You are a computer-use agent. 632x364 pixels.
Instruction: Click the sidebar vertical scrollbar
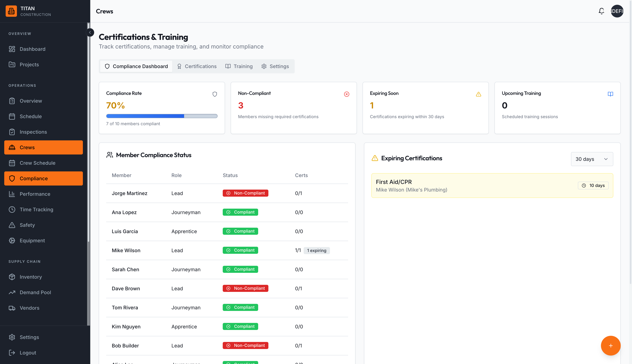[88, 132]
